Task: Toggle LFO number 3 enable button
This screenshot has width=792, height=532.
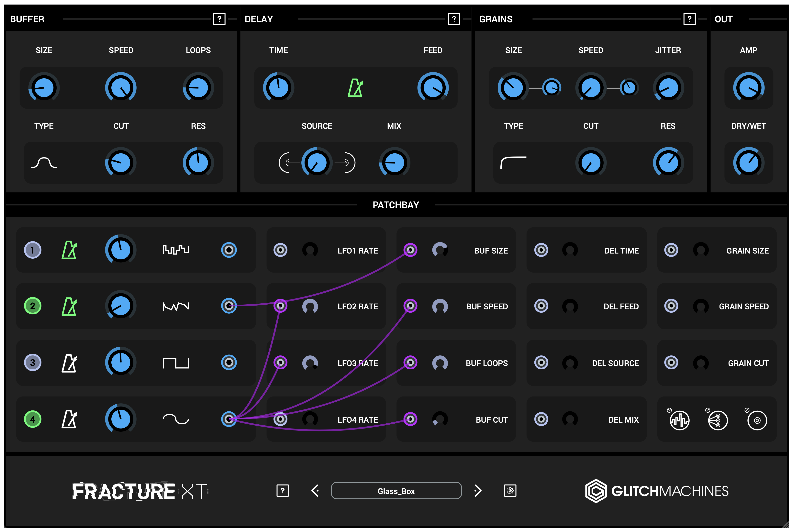Action: (x=33, y=363)
